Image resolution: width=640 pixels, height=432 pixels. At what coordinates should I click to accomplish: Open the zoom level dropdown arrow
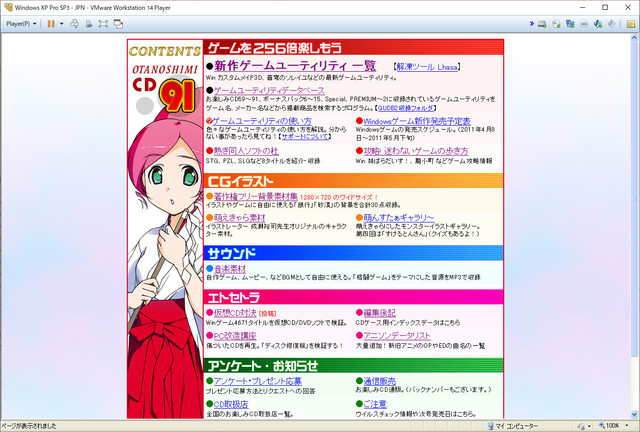point(627,425)
